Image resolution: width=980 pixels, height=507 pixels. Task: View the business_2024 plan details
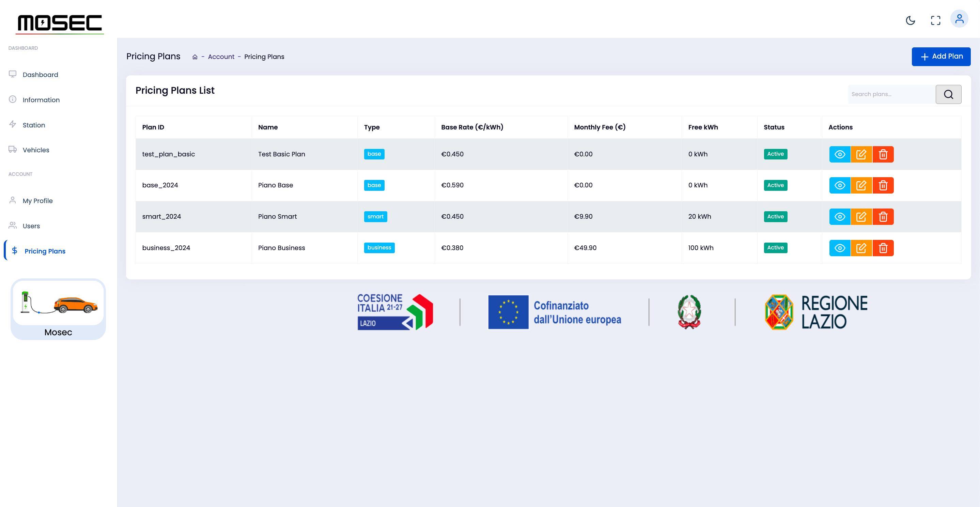(x=840, y=248)
